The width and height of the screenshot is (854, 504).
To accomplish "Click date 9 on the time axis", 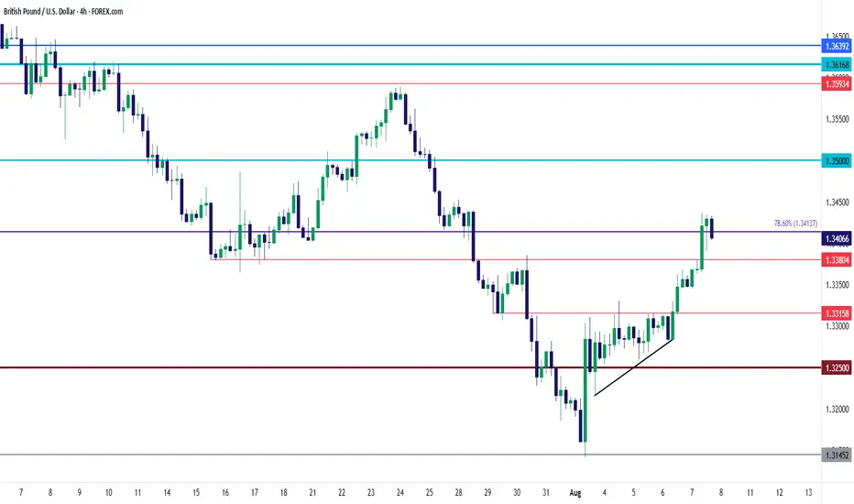I will click(80, 493).
